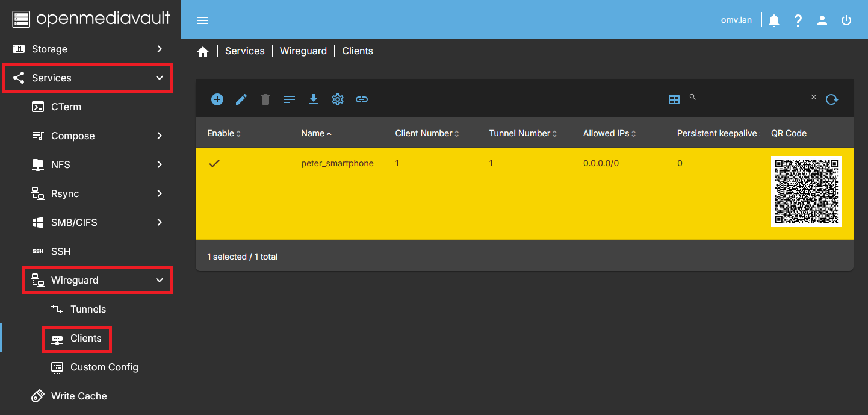The image size is (868, 415).
Task: Open the Tunnels page
Action: pos(88,309)
